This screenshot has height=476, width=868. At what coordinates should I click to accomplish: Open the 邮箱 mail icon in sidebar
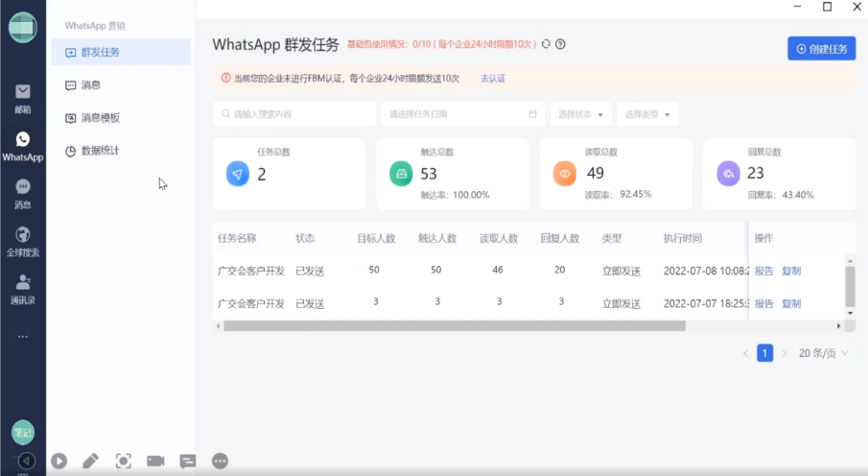23,98
